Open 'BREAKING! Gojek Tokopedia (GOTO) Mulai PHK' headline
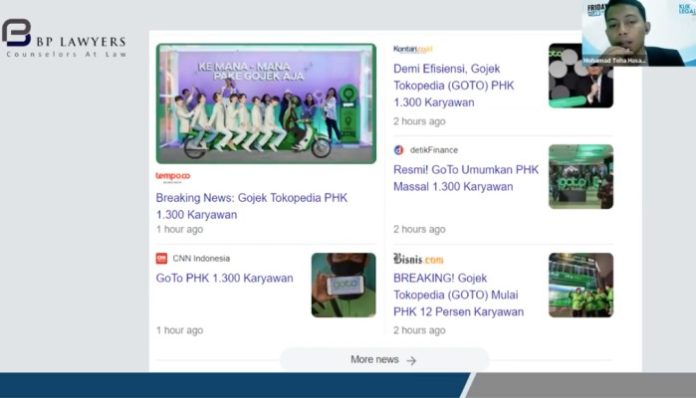 tap(459, 295)
